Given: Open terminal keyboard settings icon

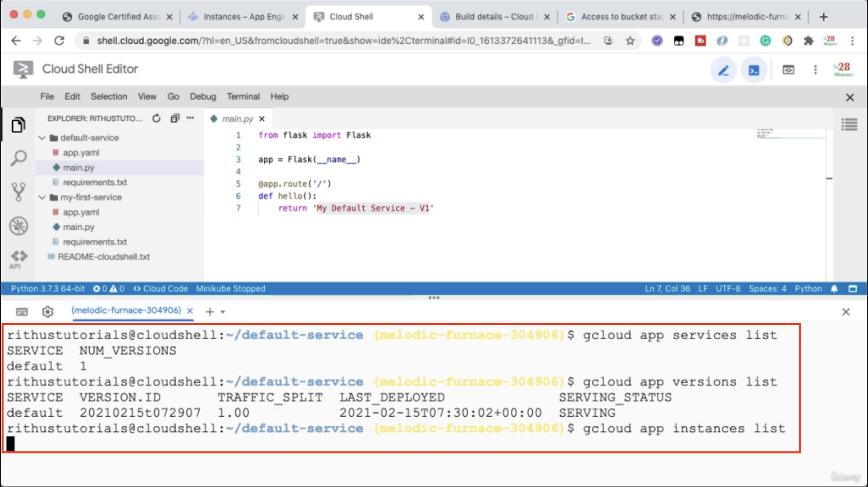Looking at the screenshot, I should [22, 311].
